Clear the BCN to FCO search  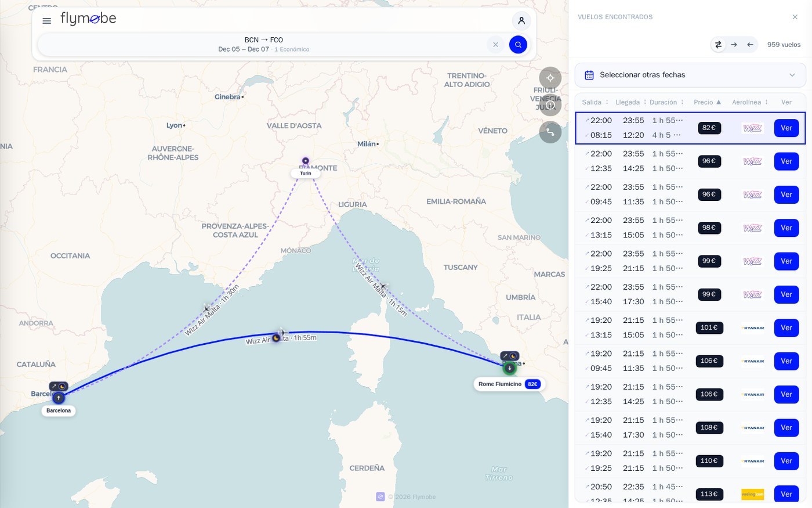(495, 45)
